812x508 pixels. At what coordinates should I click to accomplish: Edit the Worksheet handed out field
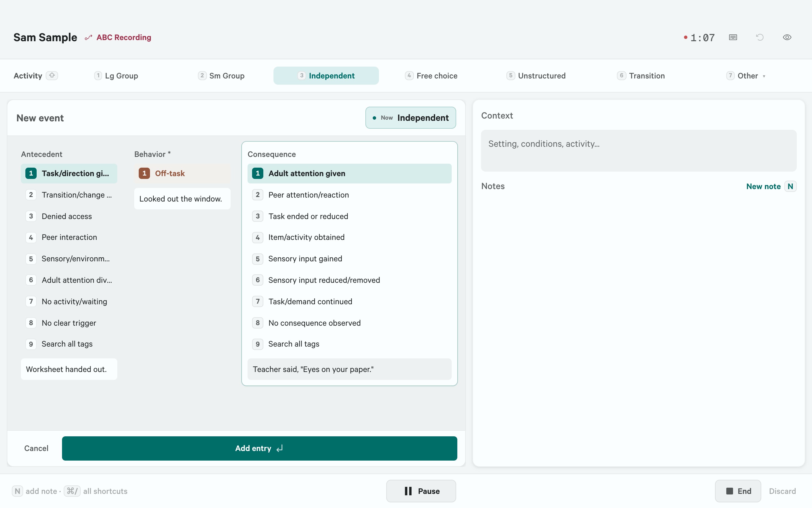click(69, 369)
